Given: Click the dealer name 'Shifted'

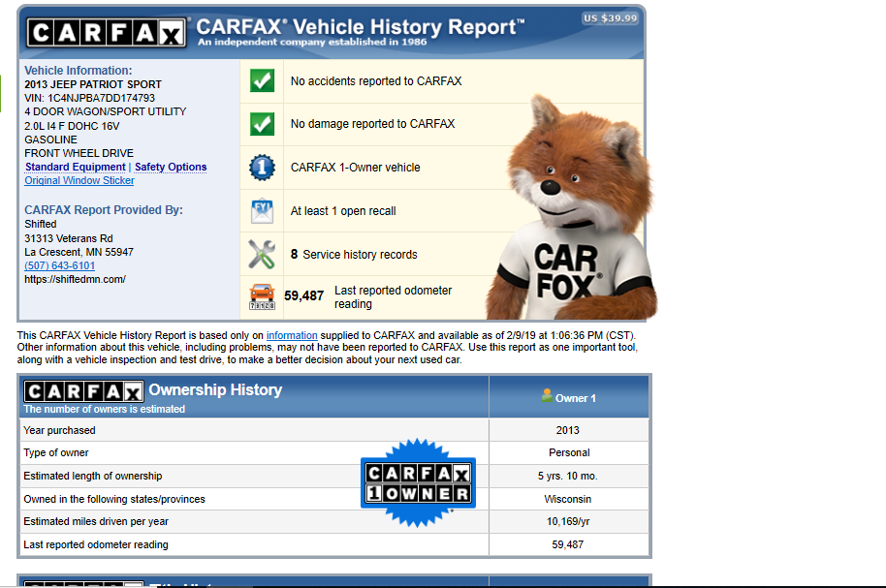Looking at the screenshot, I should [41, 224].
